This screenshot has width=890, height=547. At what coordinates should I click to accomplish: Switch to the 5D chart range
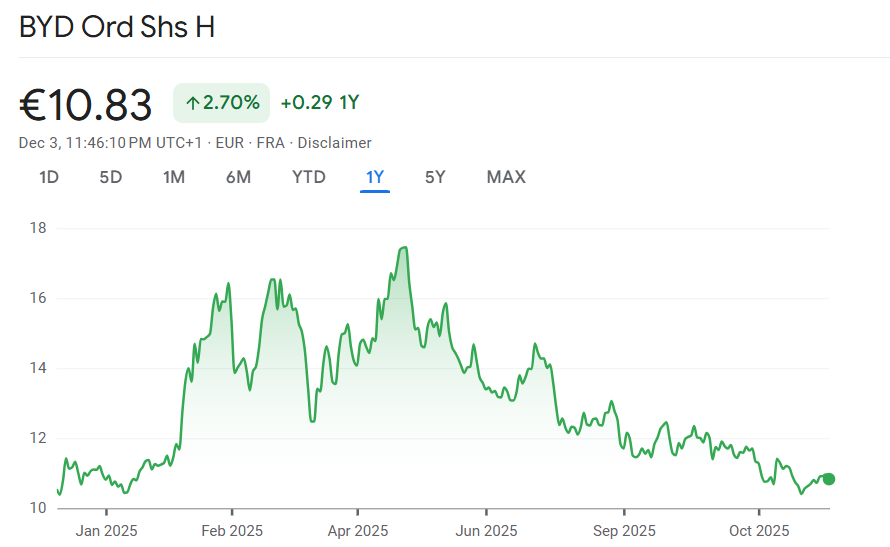110,177
